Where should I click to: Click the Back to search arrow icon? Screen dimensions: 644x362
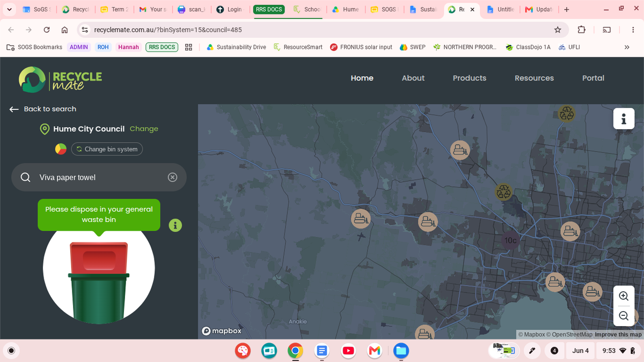point(14,109)
